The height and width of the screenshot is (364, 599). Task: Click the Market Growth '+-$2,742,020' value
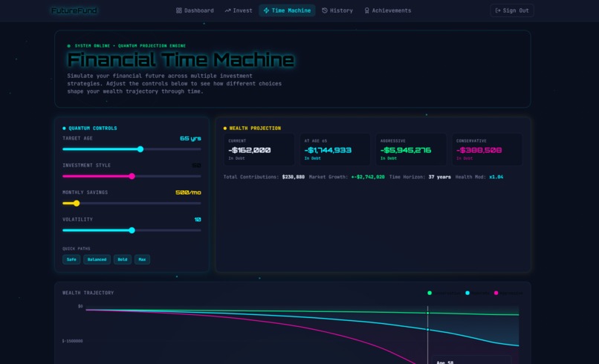(x=368, y=177)
